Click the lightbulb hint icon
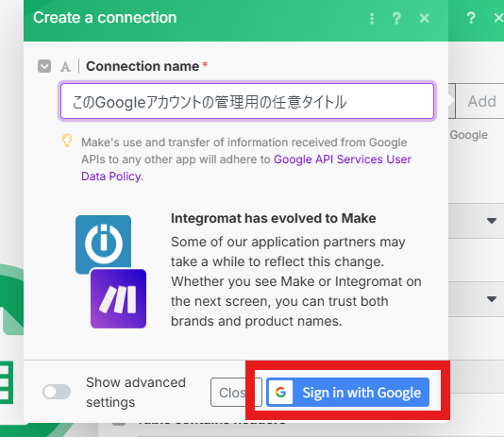Viewport: 504px width, 437px height. click(x=67, y=141)
